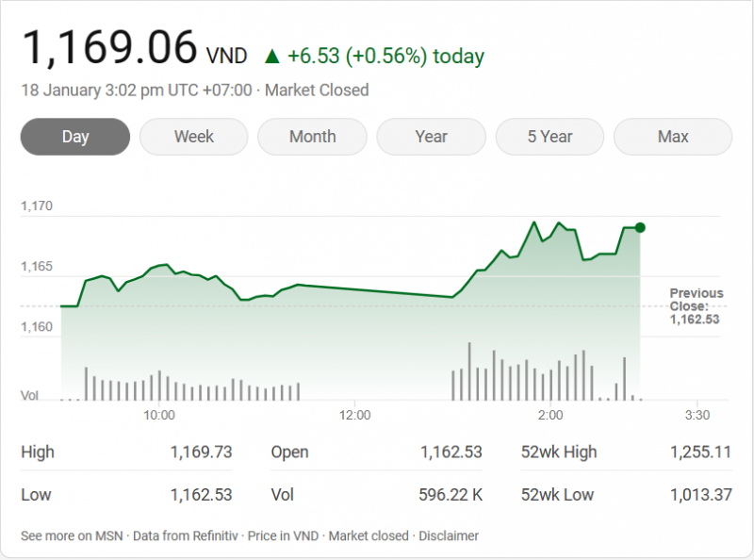This screenshot has width=754, height=560.
Task: Click the 1,169.06 current price
Action: pyautogui.click(x=109, y=47)
